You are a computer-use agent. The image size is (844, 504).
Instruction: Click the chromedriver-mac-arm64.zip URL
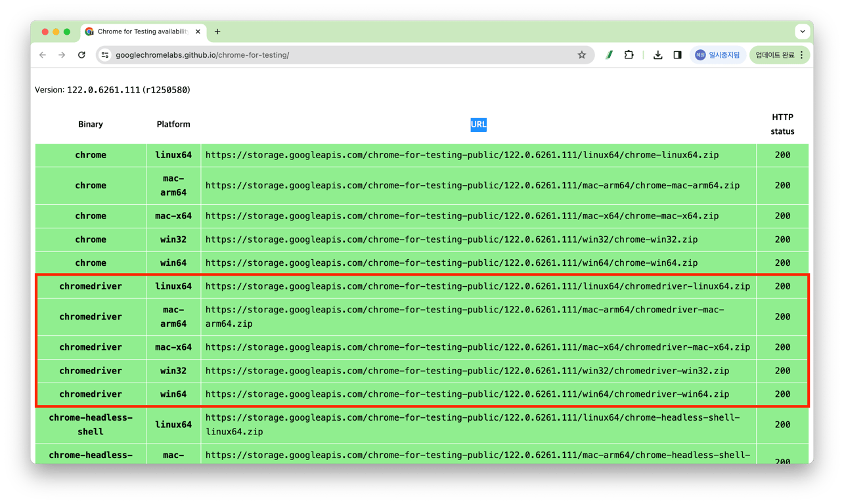[464, 317]
